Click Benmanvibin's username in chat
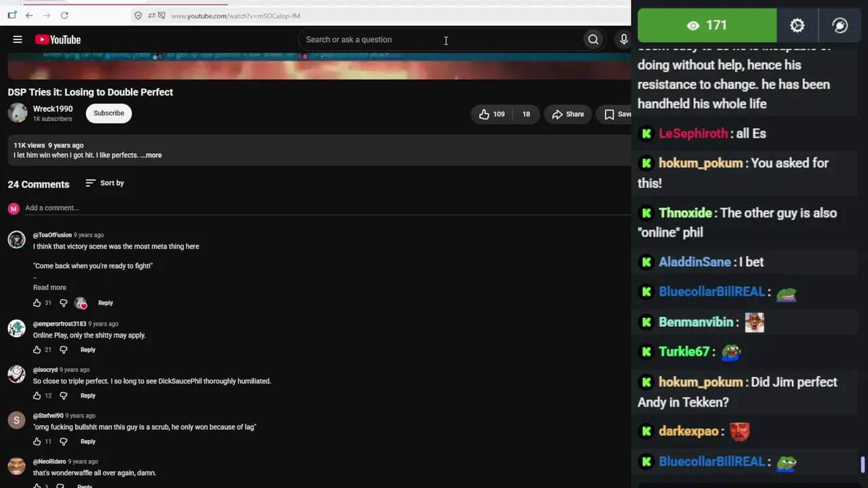This screenshot has height=488, width=868. (x=696, y=323)
